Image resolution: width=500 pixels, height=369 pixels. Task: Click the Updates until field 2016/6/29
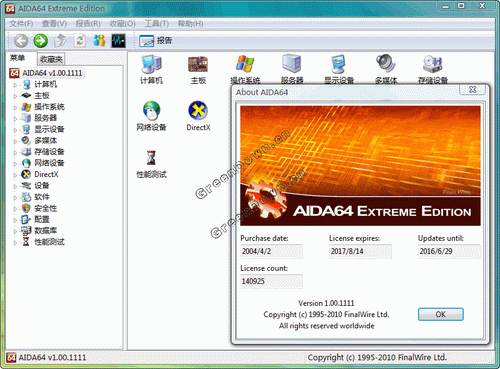click(449, 251)
